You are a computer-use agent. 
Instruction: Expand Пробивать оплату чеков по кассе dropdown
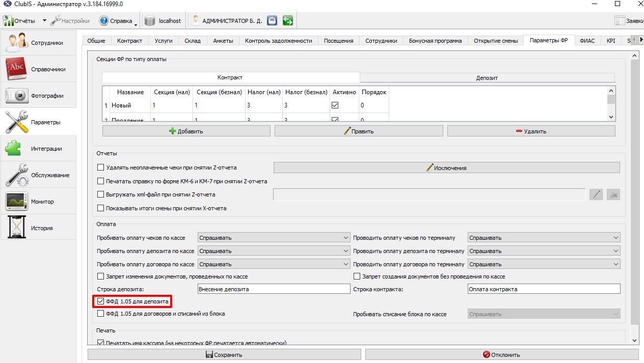pos(274,238)
